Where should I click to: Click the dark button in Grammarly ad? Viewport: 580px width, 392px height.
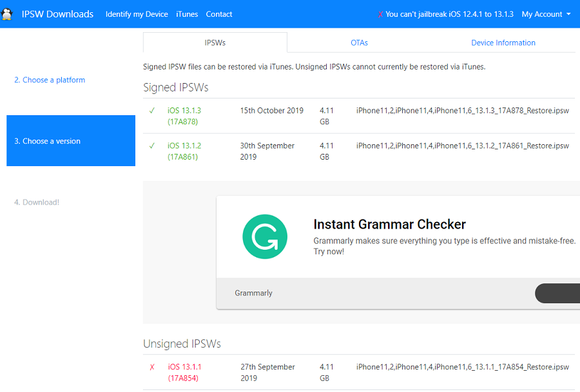pos(557,294)
